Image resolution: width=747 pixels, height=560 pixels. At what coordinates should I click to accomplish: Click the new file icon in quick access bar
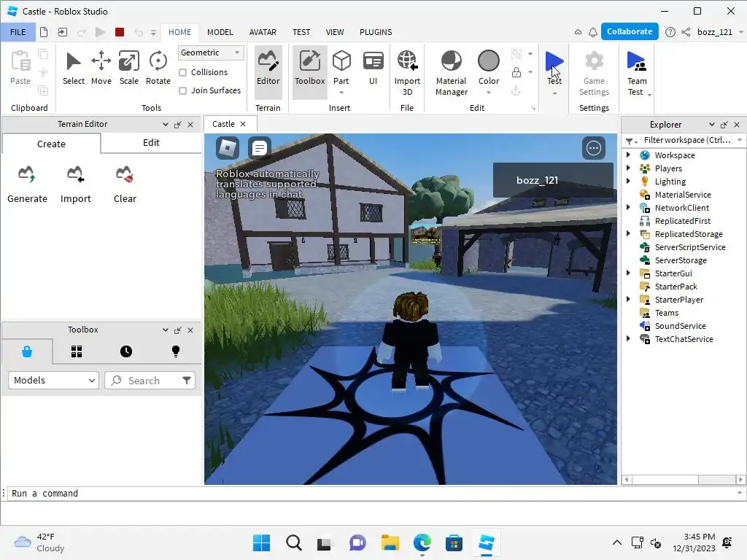[44, 32]
